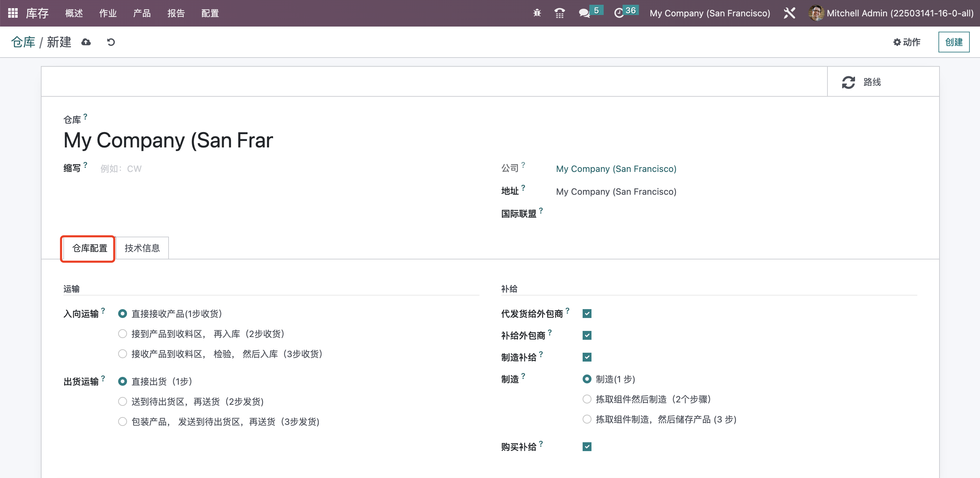Image resolution: width=980 pixels, height=478 pixels.
Task: Open company switcher My Company (San Francisco)
Action: pos(710,13)
